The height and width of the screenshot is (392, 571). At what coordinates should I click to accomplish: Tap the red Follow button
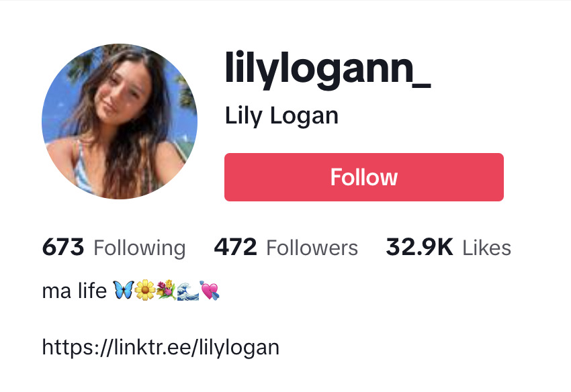coord(364,177)
